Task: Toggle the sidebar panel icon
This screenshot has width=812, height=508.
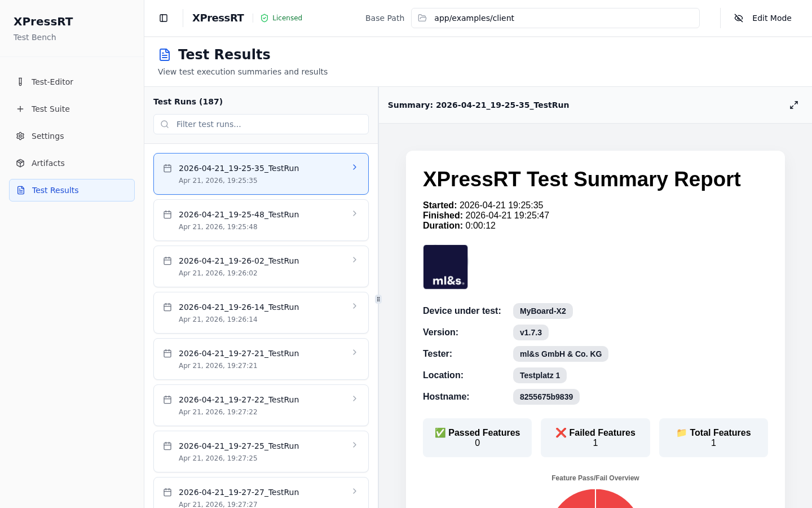Action: (x=164, y=18)
